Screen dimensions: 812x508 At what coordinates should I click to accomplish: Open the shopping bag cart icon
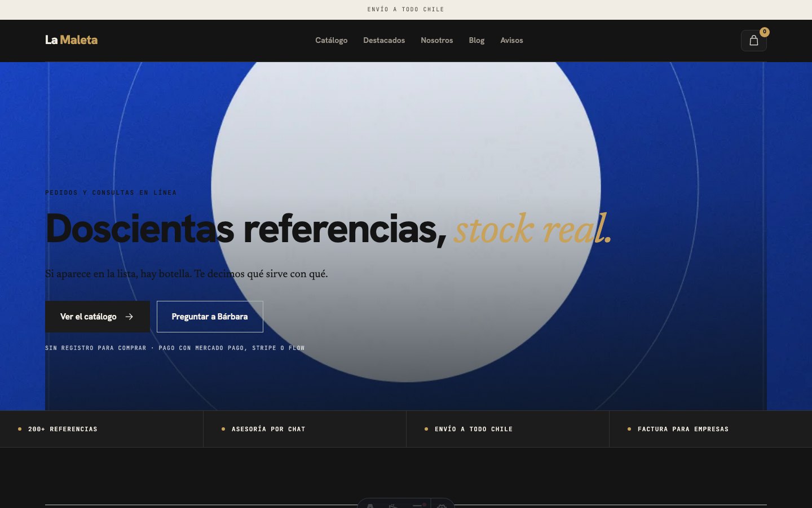[x=753, y=41]
